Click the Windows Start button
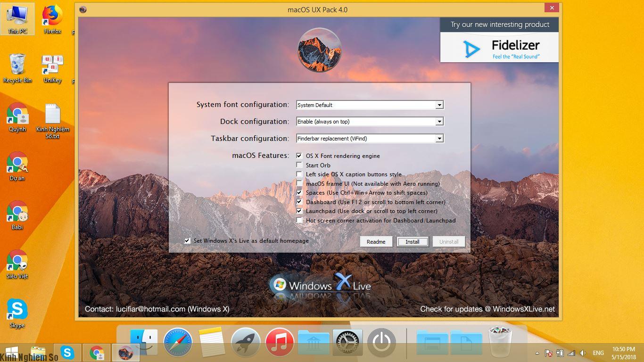 click(x=11, y=353)
